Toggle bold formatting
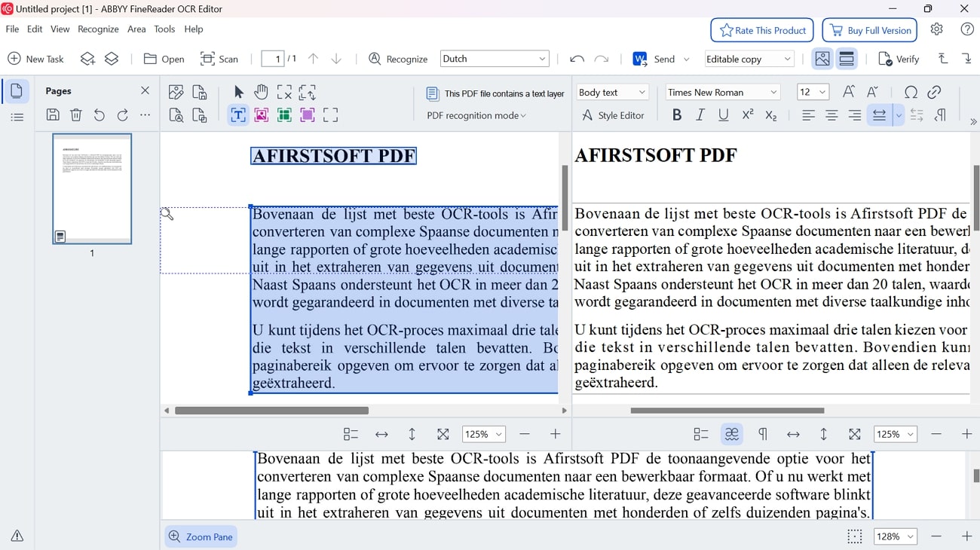The height and width of the screenshot is (550, 980). click(x=677, y=115)
